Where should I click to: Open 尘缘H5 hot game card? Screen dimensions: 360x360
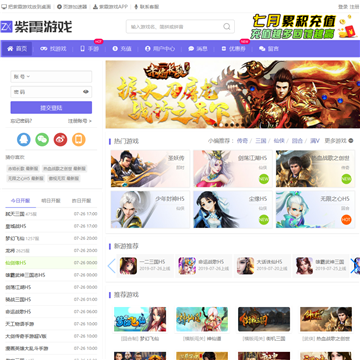pyautogui.click(x=233, y=209)
